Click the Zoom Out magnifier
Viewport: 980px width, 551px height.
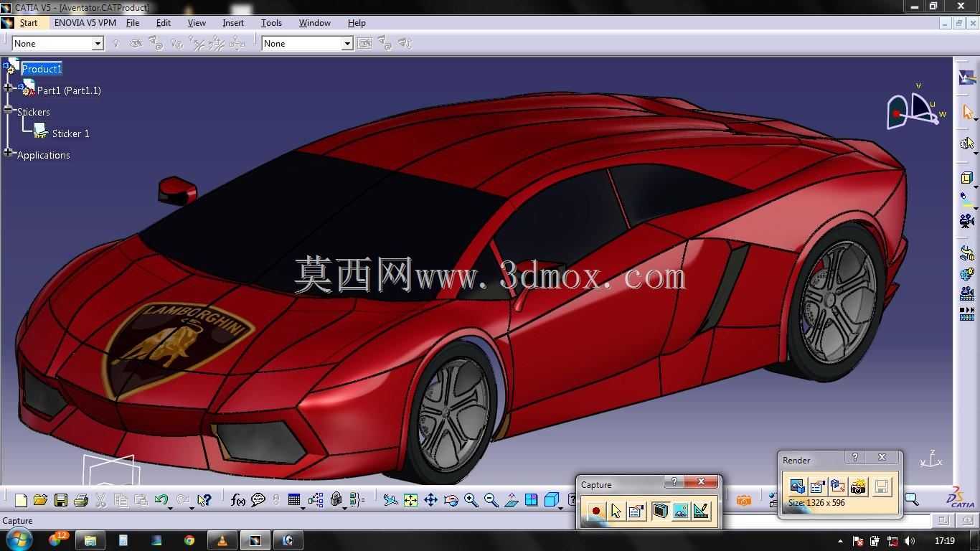tap(491, 500)
